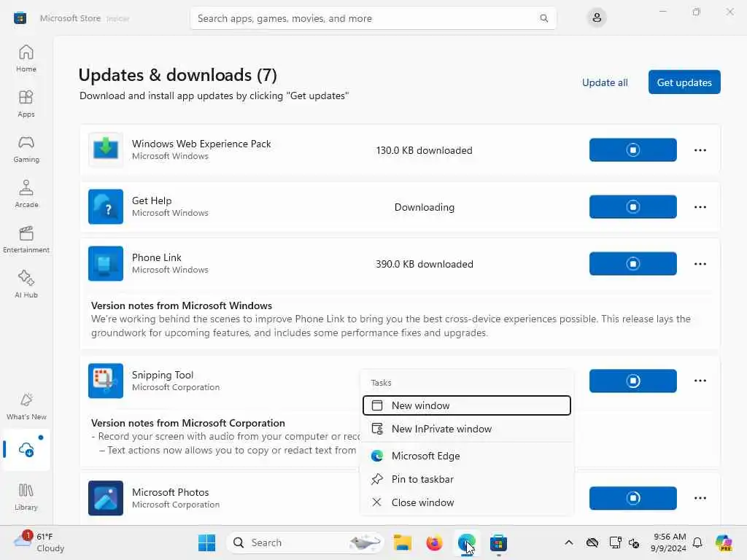Select the Downloads cloud icon in sidebar
747x560 pixels.
pos(26,449)
